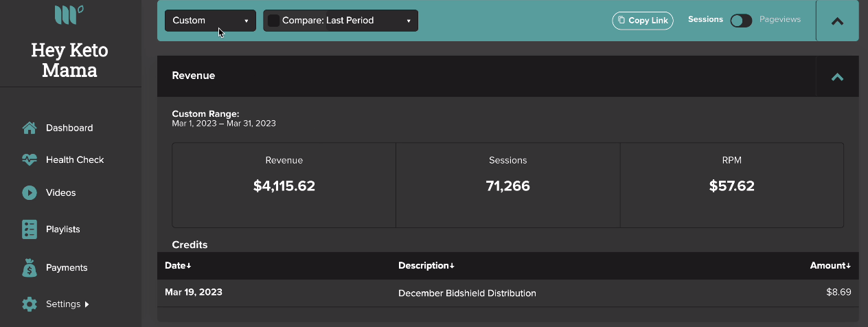Screen dimensions: 868x327
Task: Click the Payments money bag icon
Action: coord(29,268)
